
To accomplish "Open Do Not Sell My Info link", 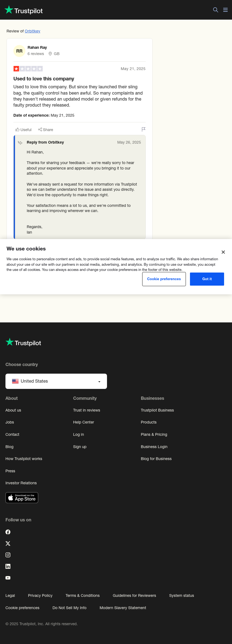I will coord(69,608).
